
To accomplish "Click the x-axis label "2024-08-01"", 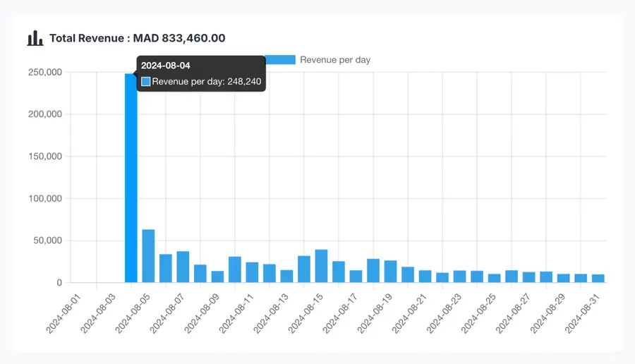I will tap(64, 313).
